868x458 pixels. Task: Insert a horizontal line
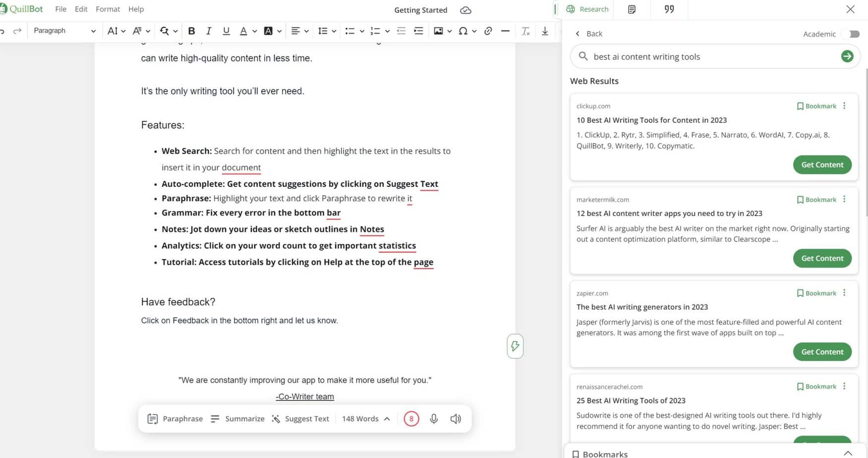[x=505, y=31]
